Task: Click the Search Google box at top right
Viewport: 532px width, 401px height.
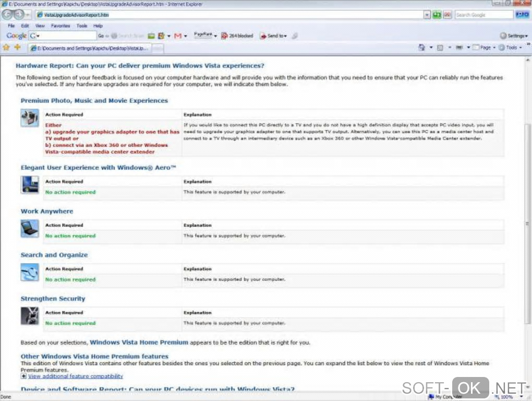Action: coord(483,15)
